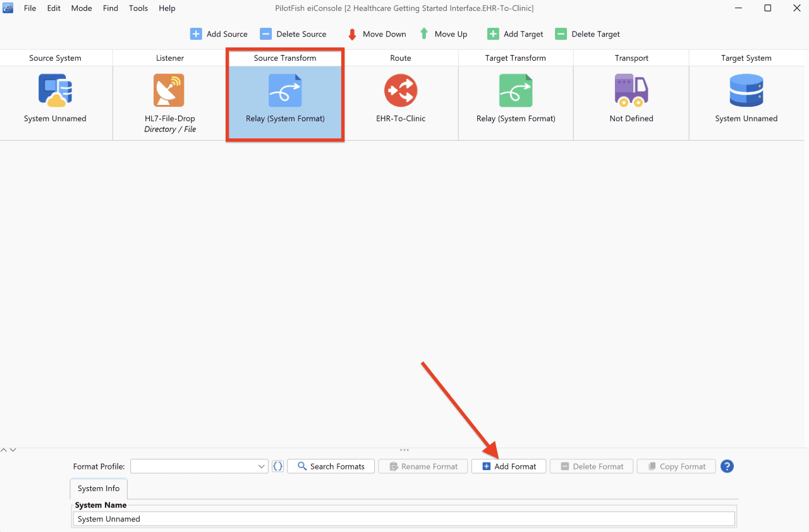Click the Transport column header
This screenshot has height=532, width=809.
coord(631,58)
